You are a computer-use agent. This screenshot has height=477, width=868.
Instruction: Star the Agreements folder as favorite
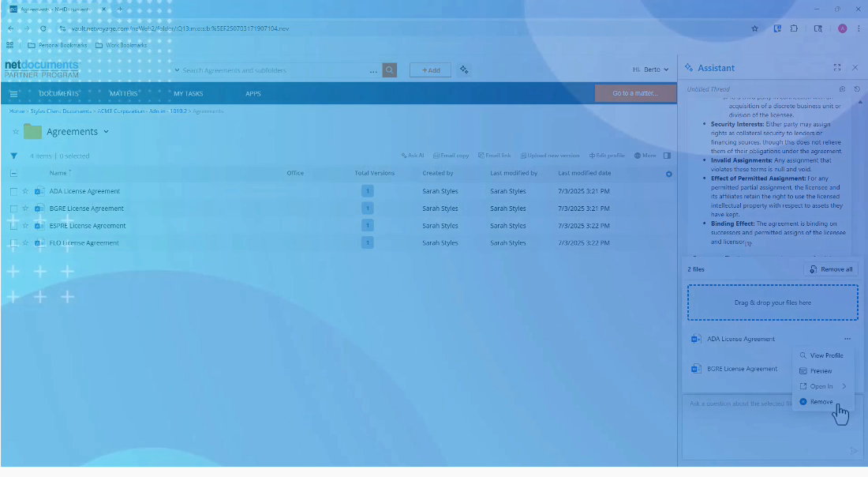16,132
